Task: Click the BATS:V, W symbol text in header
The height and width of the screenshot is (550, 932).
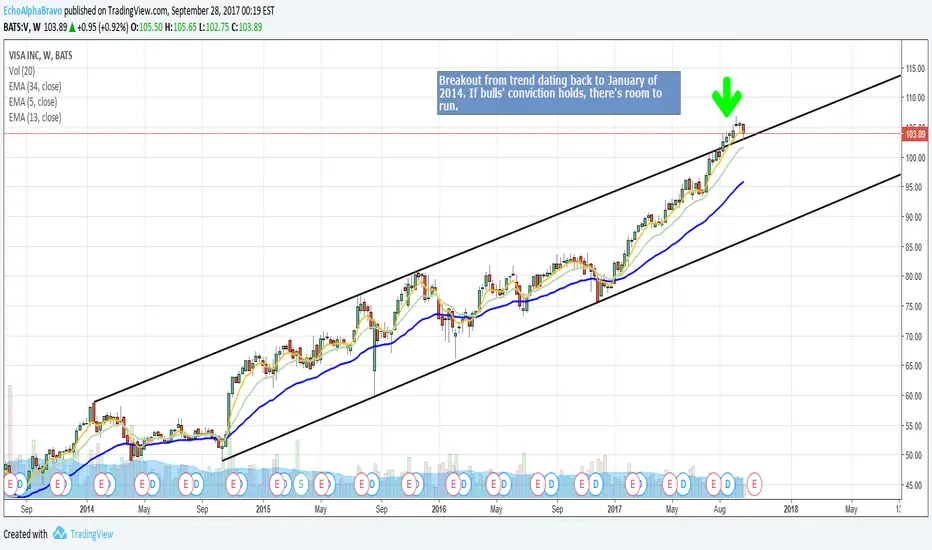Action: pos(22,27)
